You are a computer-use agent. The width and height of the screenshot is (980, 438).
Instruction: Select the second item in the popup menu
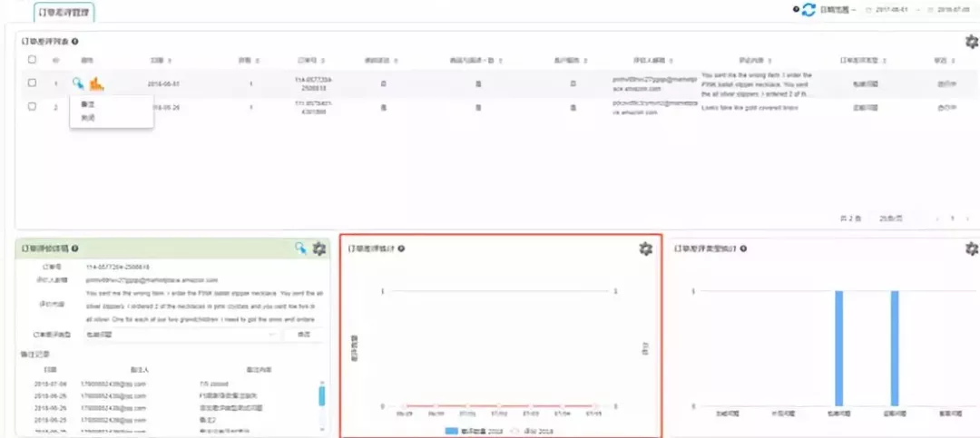(88, 118)
